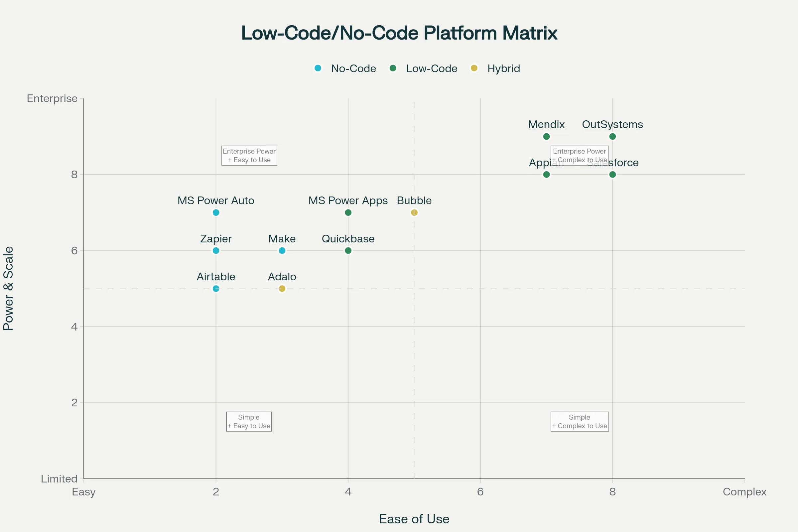
Task: Click the Zapier marker
Action: pyautogui.click(x=216, y=250)
